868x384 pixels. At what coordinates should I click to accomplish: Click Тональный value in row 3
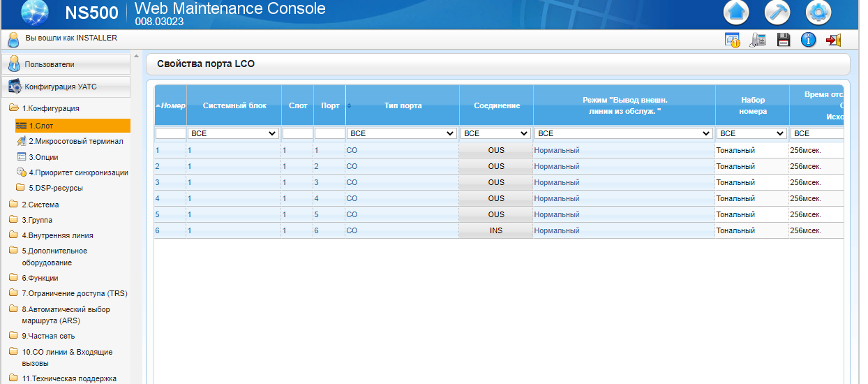(x=735, y=182)
